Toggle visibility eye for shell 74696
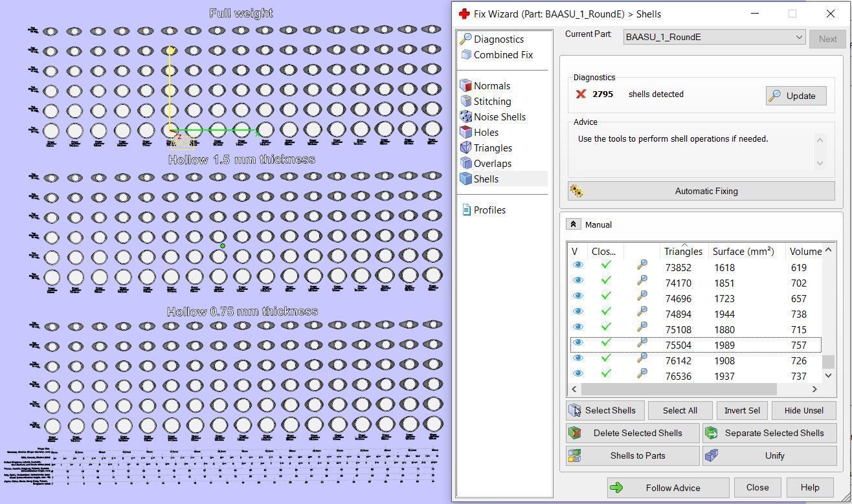 point(577,296)
